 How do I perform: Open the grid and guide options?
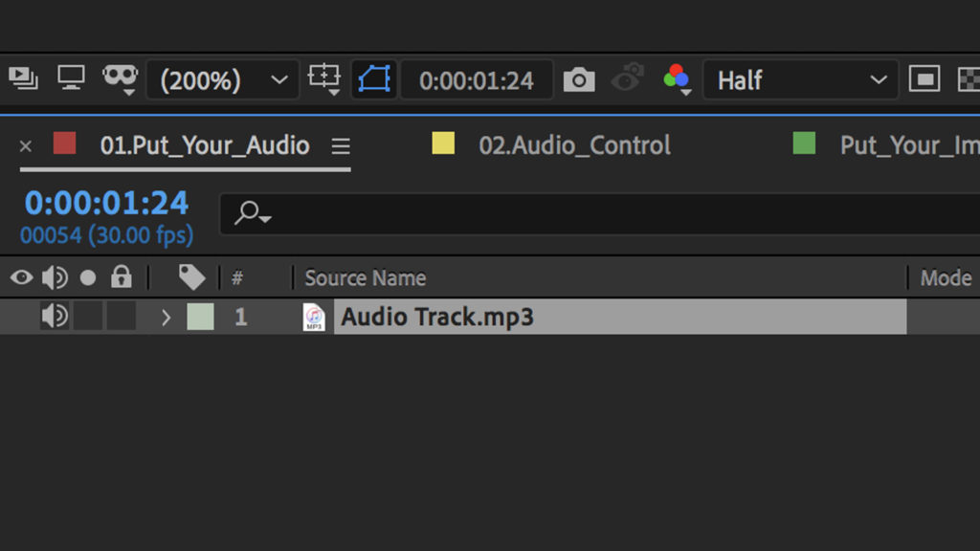tap(324, 79)
